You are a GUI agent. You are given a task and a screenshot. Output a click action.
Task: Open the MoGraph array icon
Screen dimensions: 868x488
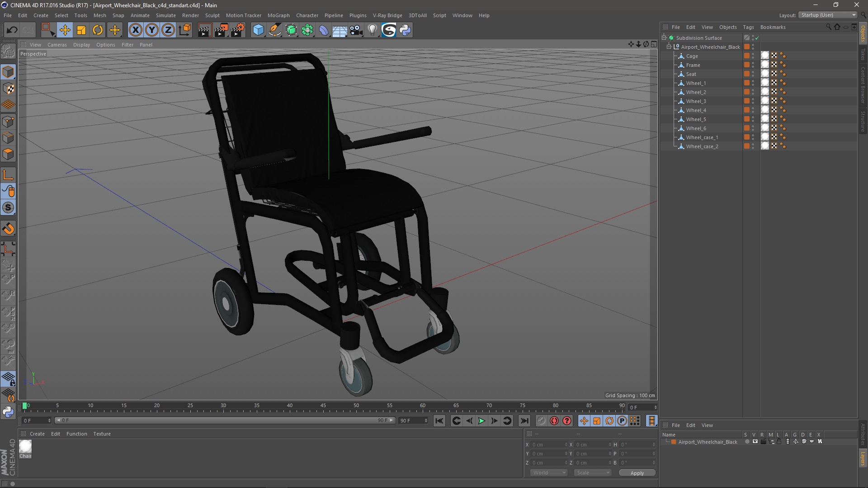(308, 30)
